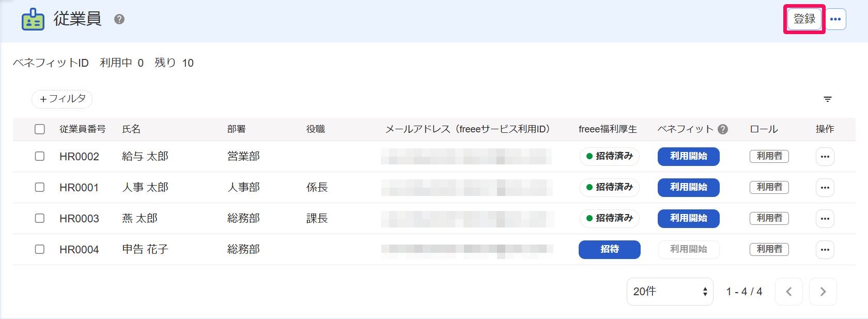
Task: Click employee number HR0004
Action: tap(79, 250)
